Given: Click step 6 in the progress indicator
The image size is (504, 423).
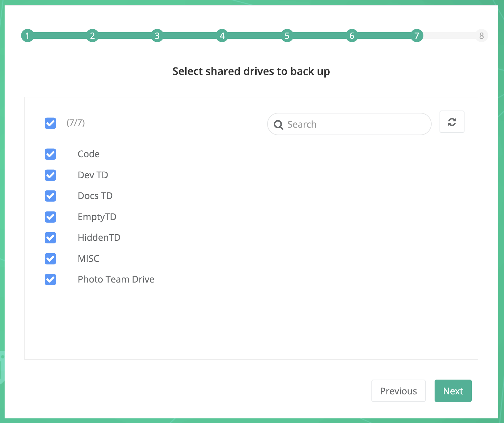Looking at the screenshot, I should (352, 36).
